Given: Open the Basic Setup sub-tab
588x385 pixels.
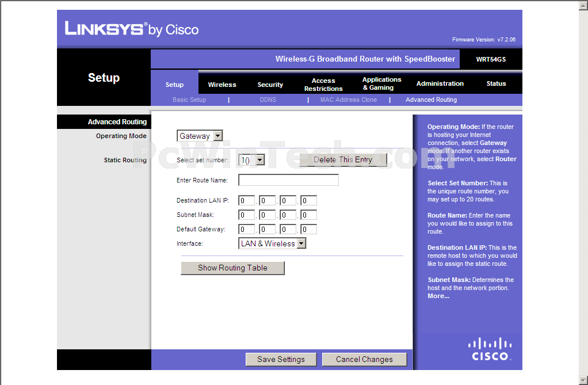Looking at the screenshot, I should (x=189, y=100).
